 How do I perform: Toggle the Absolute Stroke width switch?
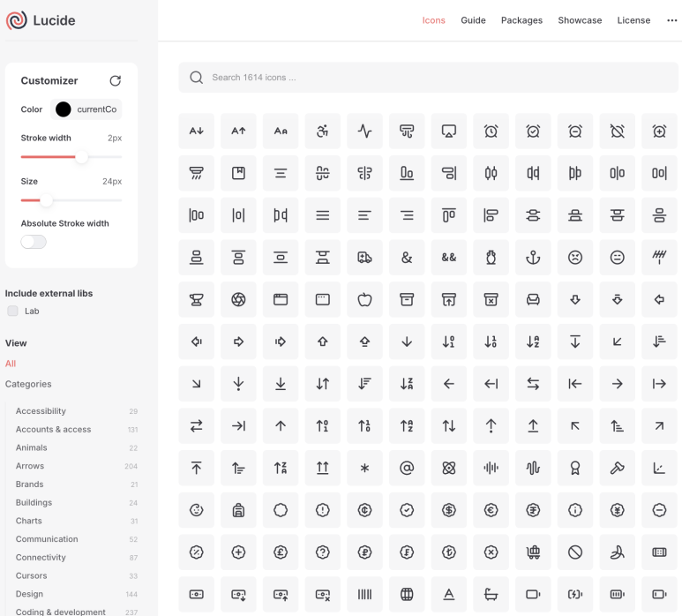coord(34,242)
